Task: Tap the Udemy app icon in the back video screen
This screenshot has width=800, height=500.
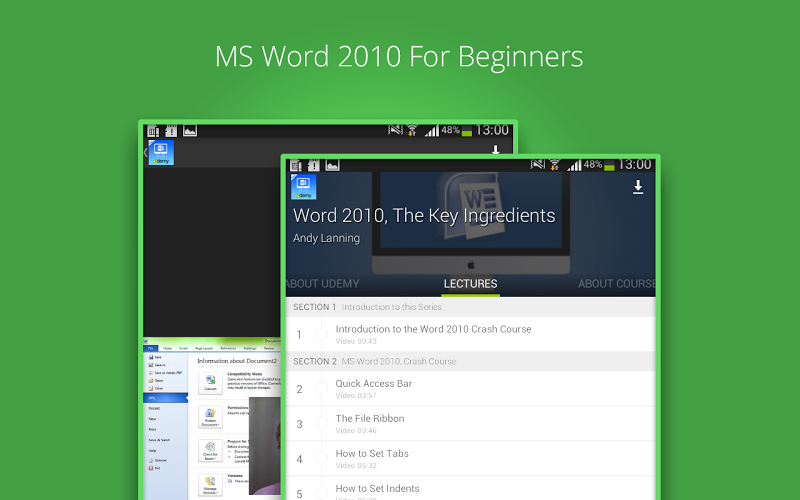Action: 161,153
